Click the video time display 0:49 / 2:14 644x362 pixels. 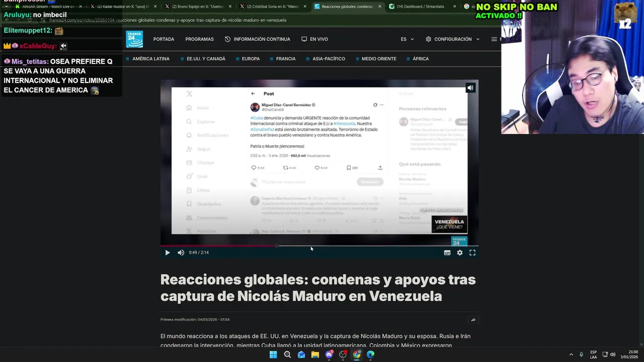(199, 252)
